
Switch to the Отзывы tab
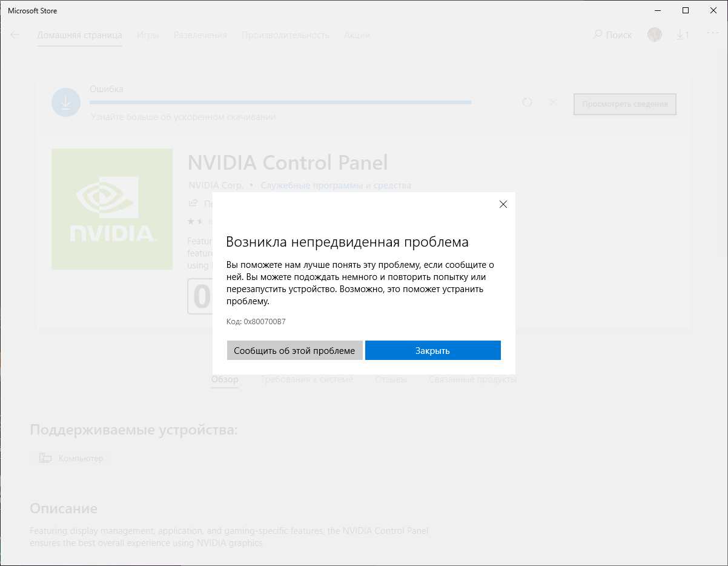coord(391,380)
